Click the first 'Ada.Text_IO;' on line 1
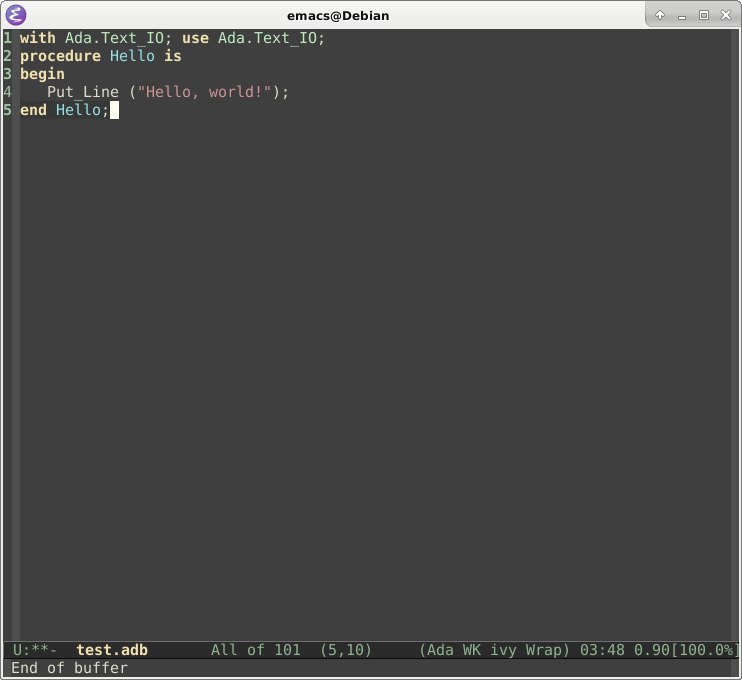The height and width of the screenshot is (680, 742). (119, 38)
